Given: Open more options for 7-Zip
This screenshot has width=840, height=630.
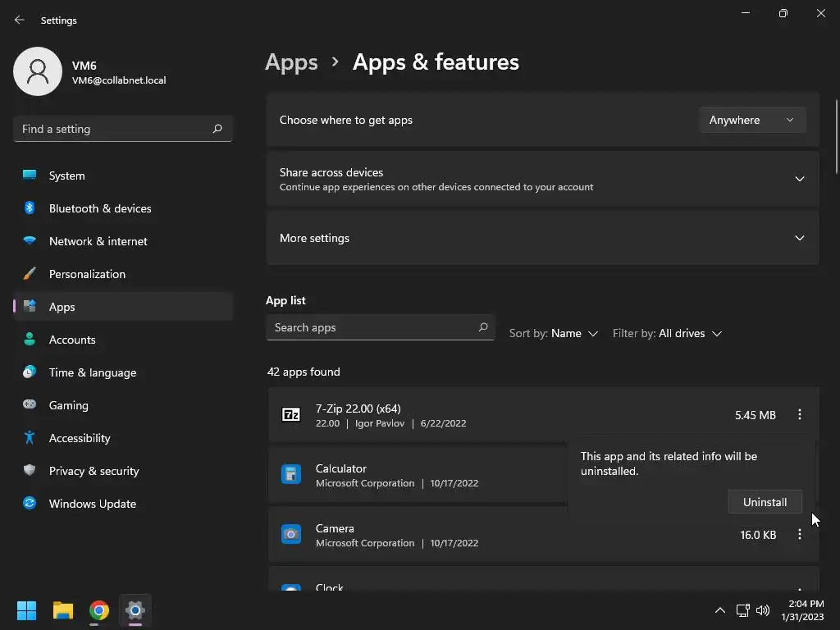Looking at the screenshot, I should (x=800, y=415).
